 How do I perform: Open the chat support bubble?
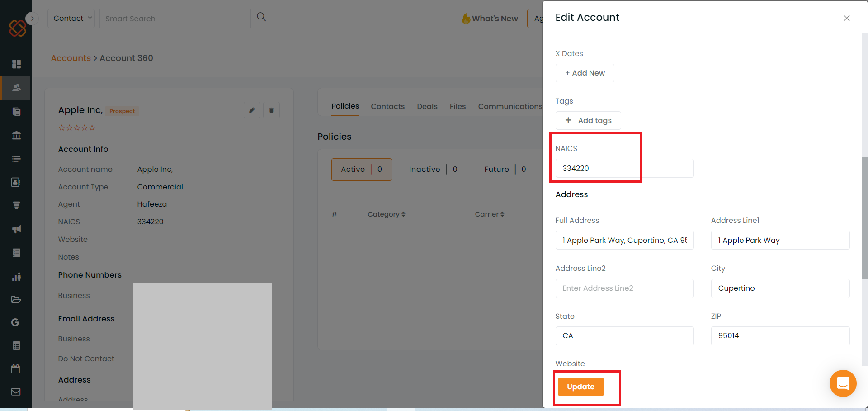(x=843, y=383)
